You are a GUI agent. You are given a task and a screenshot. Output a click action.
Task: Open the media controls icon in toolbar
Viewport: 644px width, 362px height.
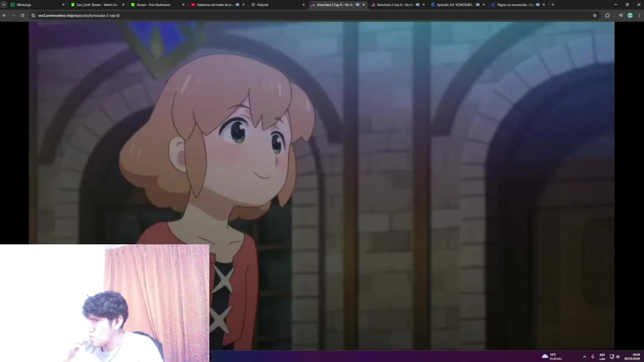click(x=621, y=15)
